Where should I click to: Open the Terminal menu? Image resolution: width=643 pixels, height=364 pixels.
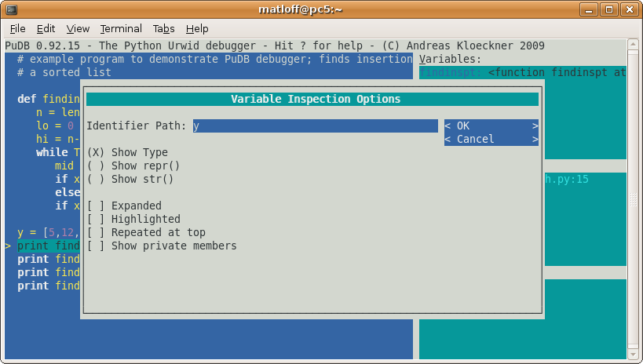click(x=121, y=28)
